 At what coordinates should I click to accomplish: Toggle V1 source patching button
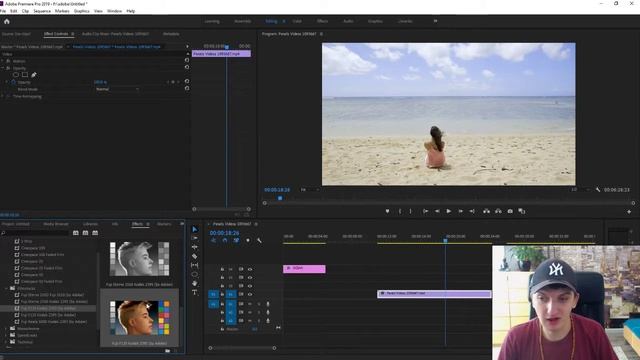pyautogui.click(x=213, y=294)
